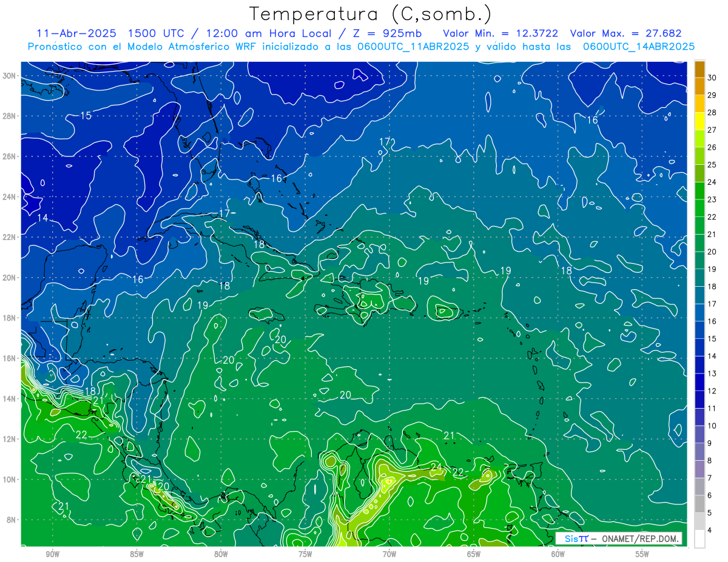Click the SisTT ONAMET/REP.DOM. logo box
Viewport: 728px width, 562px height.
click(x=619, y=538)
